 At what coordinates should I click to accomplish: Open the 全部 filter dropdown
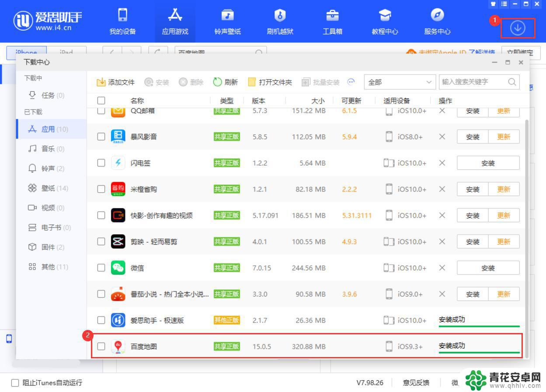[400, 82]
